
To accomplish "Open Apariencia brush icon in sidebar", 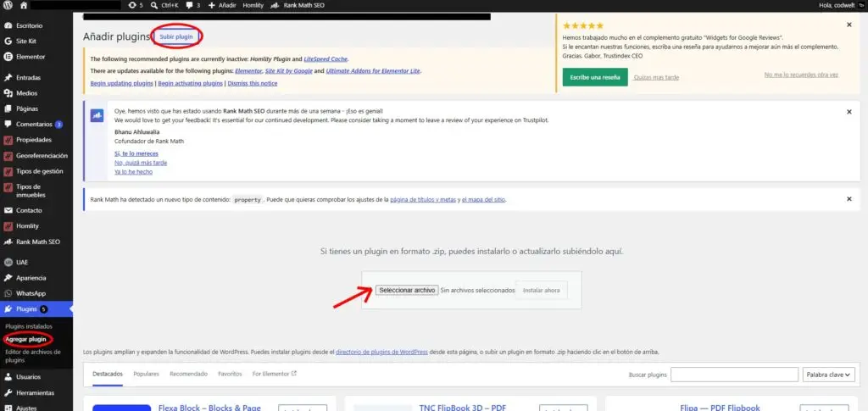I will 8,278.
